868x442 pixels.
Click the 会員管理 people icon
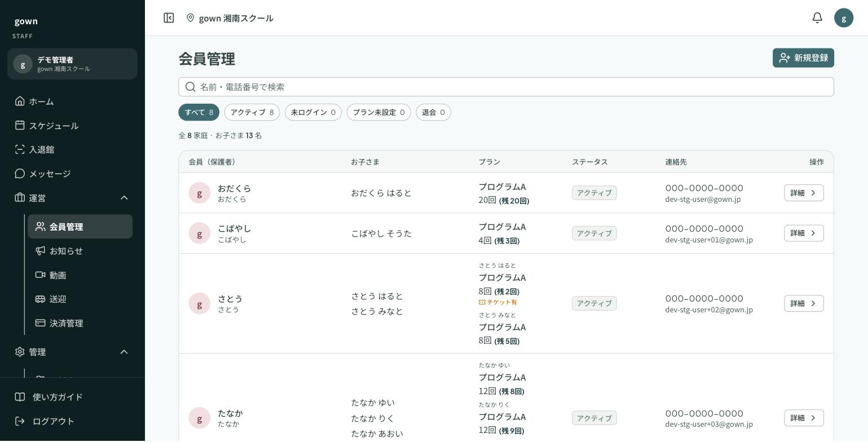pyautogui.click(x=40, y=227)
